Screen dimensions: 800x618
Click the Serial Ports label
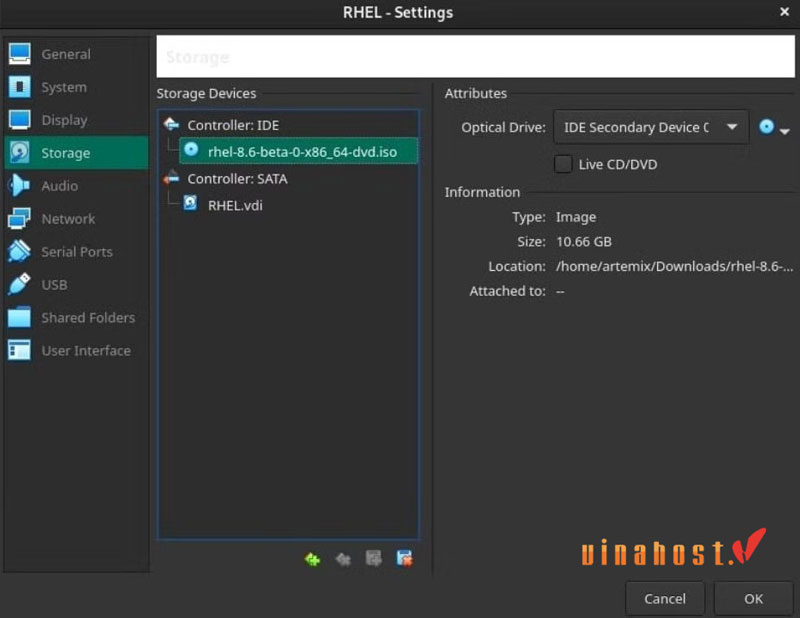(77, 252)
